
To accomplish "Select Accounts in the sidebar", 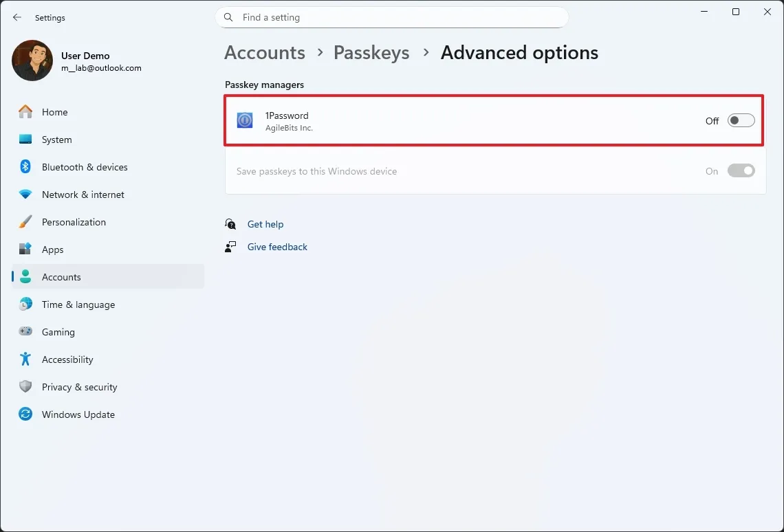I will click(x=61, y=277).
